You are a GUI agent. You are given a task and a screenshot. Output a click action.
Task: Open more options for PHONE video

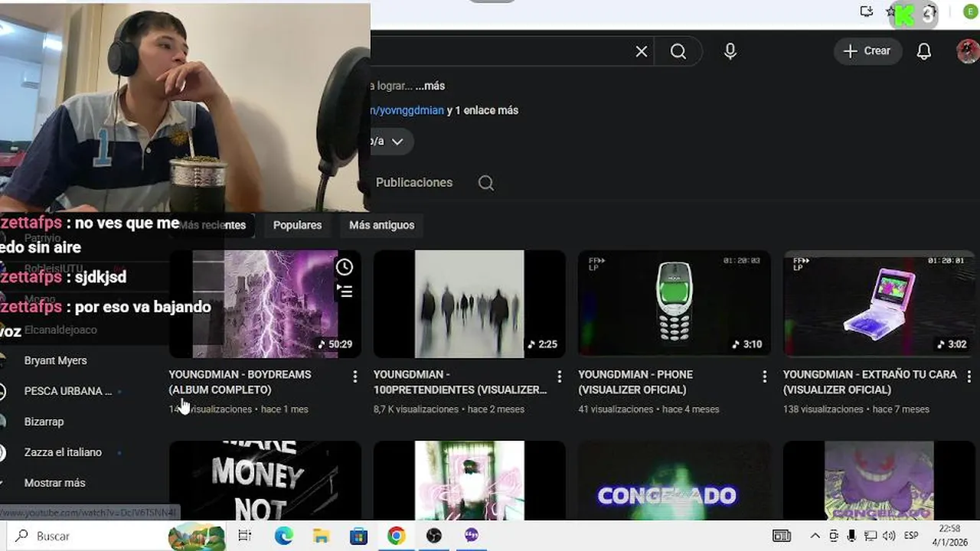click(764, 377)
